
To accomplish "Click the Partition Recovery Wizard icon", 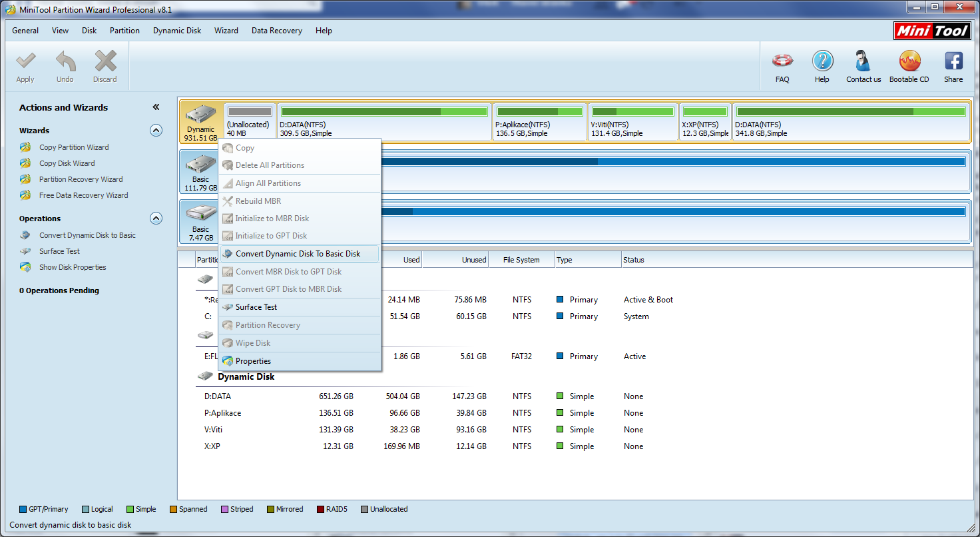I will [x=25, y=179].
